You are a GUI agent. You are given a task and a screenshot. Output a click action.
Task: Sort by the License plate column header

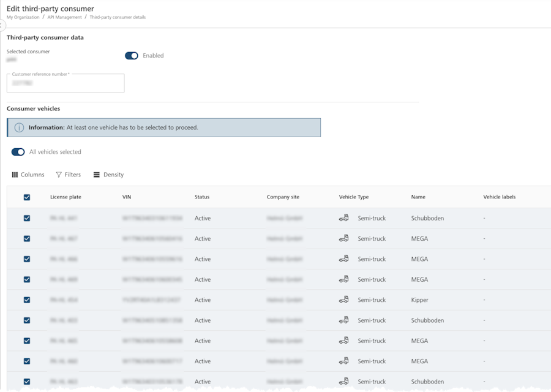click(66, 197)
